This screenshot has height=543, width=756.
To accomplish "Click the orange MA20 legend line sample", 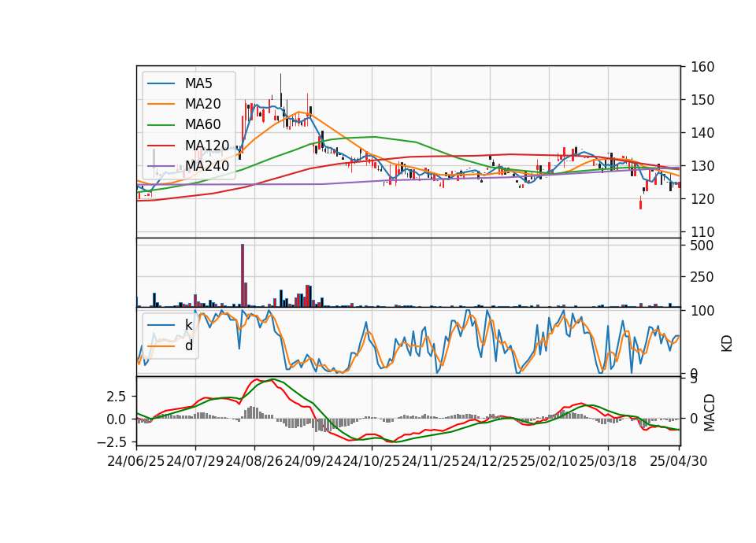I will point(161,104).
